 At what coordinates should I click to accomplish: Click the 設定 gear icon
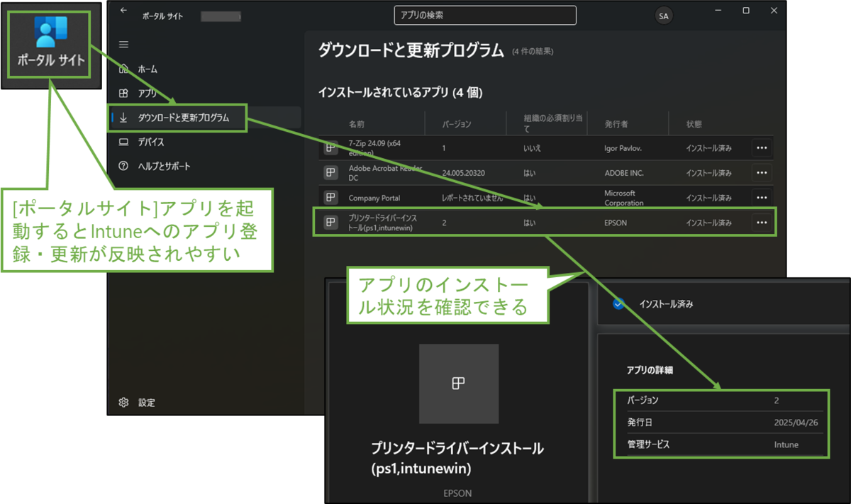[123, 403]
